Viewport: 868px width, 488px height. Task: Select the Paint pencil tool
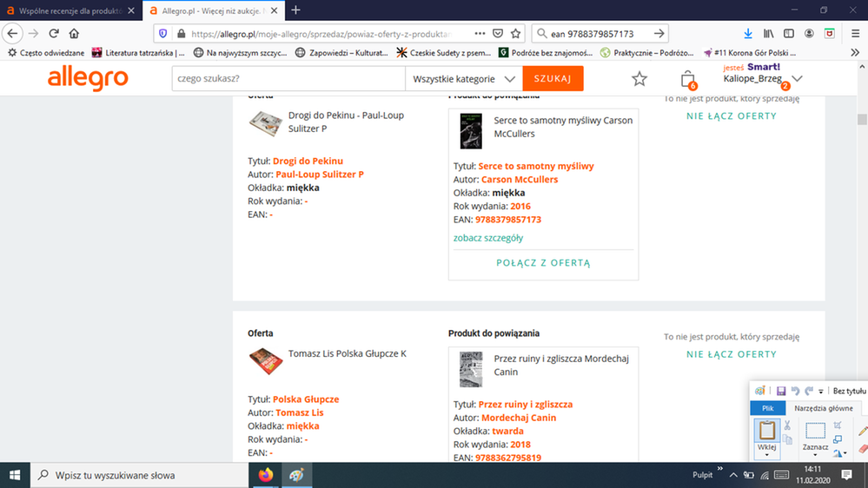pos(862,431)
